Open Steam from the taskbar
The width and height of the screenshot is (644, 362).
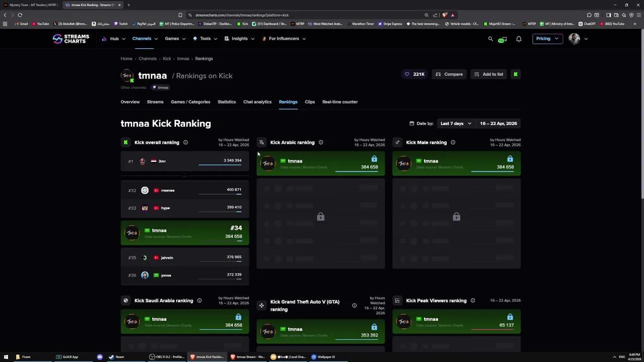point(117,357)
